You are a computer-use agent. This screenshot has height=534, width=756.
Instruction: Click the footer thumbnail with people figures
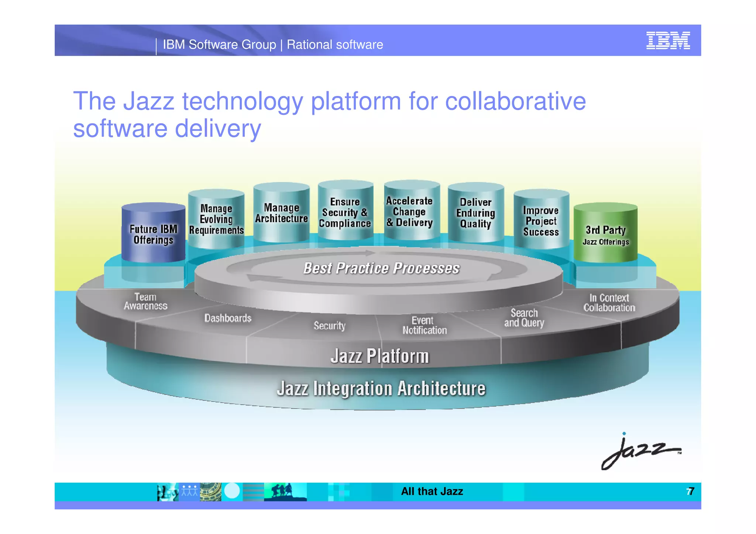[x=189, y=492]
